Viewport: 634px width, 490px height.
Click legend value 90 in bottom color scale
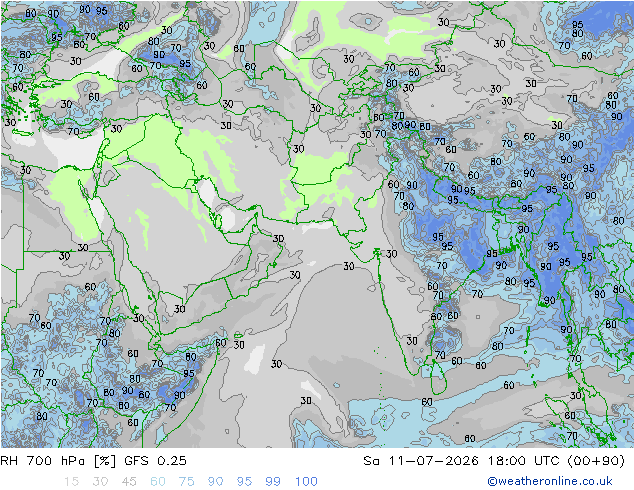pos(215,482)
